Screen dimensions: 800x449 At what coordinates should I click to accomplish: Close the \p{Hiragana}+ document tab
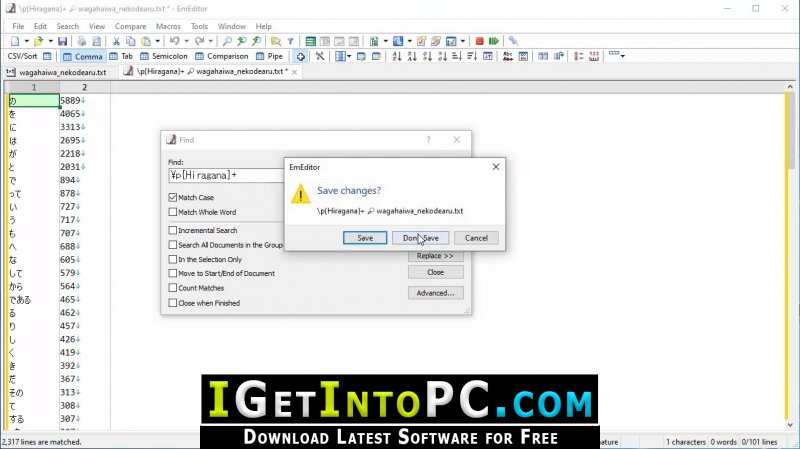pyautogui.click(x=294, y=72)
